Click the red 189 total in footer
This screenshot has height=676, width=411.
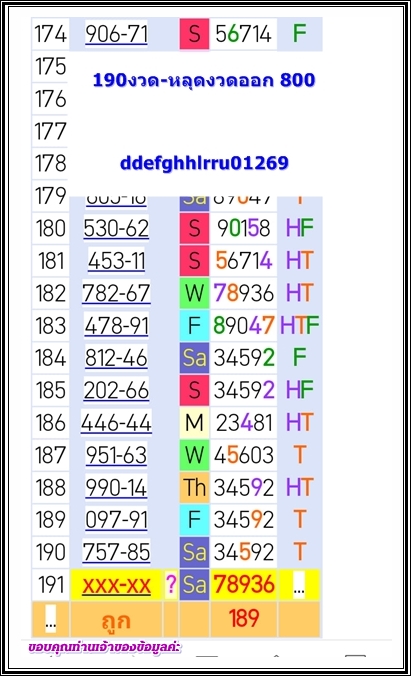point(244,619)
